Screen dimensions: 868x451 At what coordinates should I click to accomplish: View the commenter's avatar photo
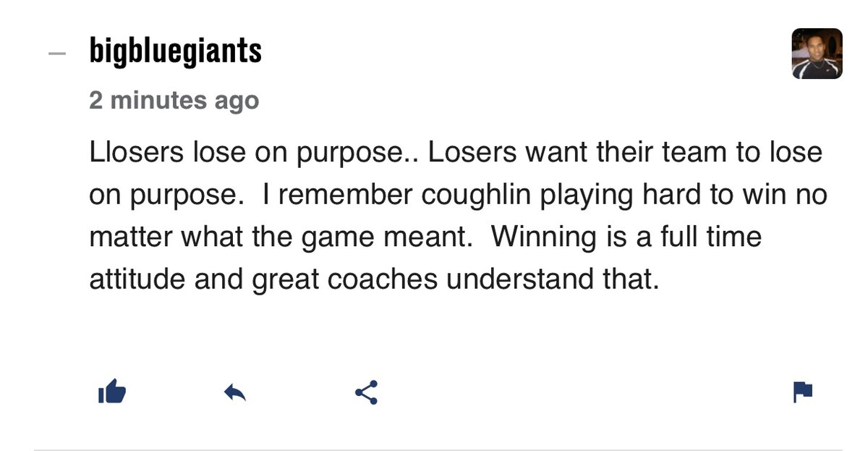[x=817, y=54]
